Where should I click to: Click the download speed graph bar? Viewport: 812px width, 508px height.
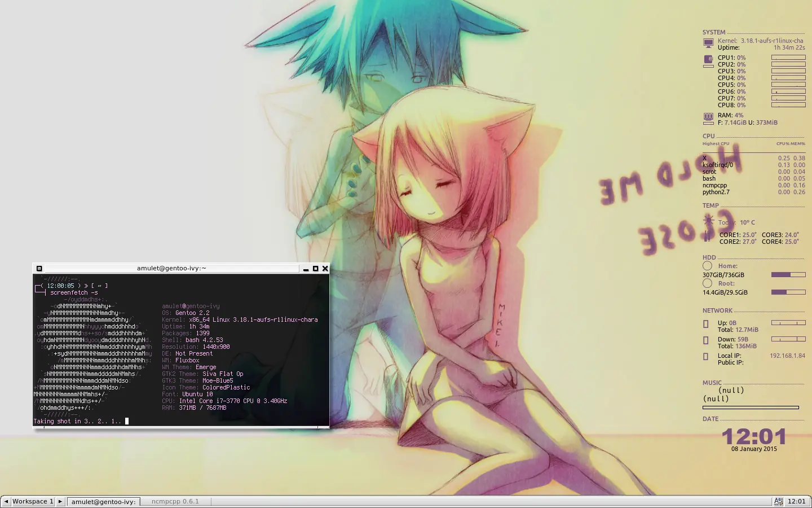point(788,339)
